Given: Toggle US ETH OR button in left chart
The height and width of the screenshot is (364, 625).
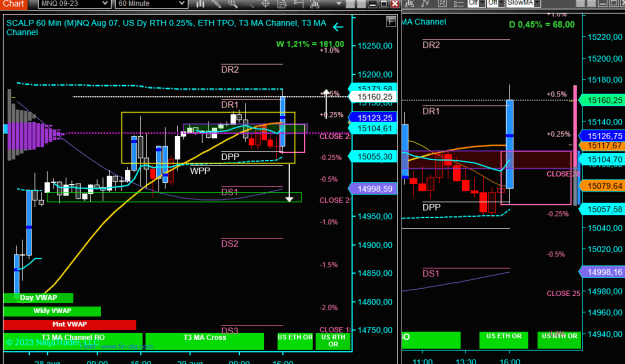Looking at the screenshot, I should point(295,341).
